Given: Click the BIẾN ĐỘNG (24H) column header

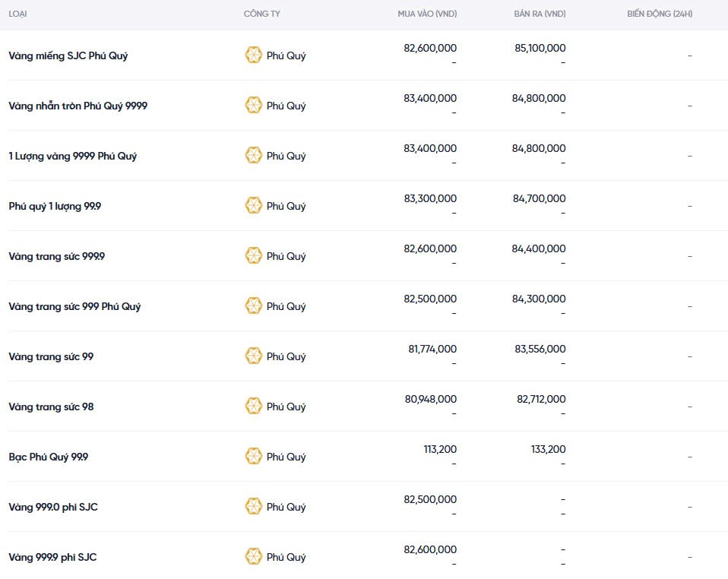Looking at the screenshot, I should click(x=660, y=14).
